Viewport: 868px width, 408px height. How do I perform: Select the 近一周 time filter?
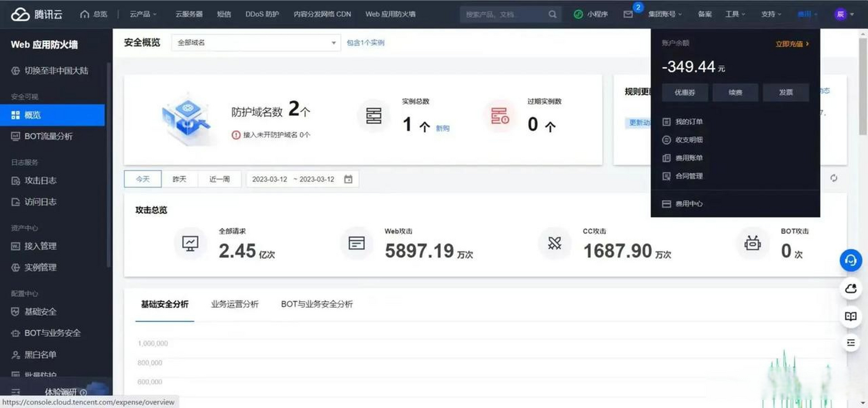tap(219, 179)
